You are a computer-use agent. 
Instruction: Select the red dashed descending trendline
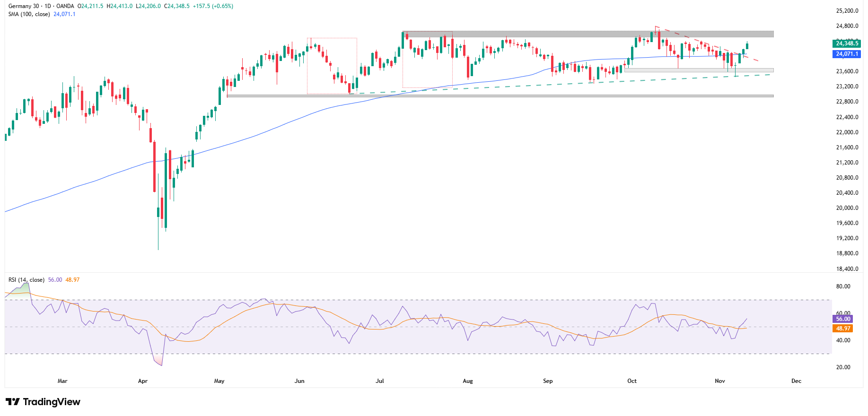pos(710,45)
